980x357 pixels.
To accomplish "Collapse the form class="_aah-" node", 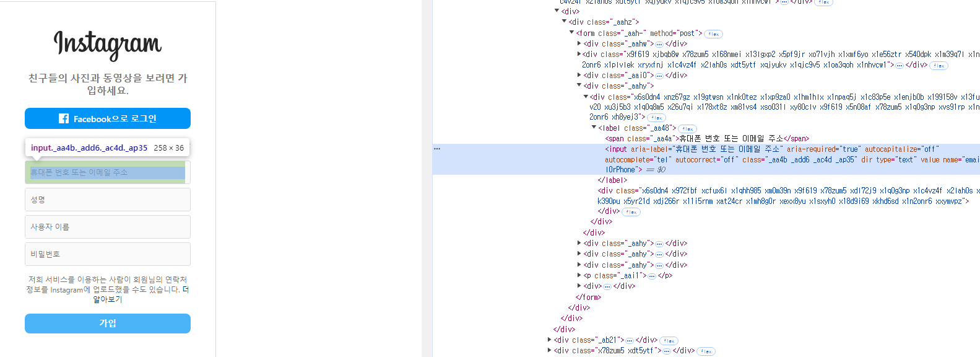I will pos(571,33).
